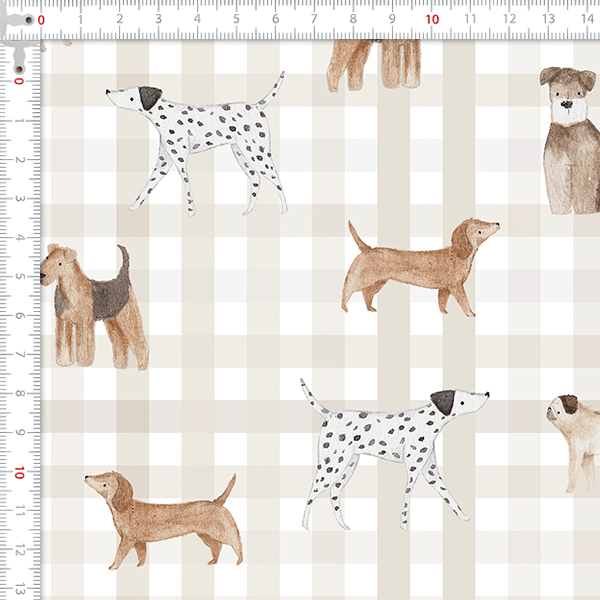Screen dimensions: 600x600
Task: Click the number 7 on the top ruler
Action: pyautogui.click(x=315, y=18)
